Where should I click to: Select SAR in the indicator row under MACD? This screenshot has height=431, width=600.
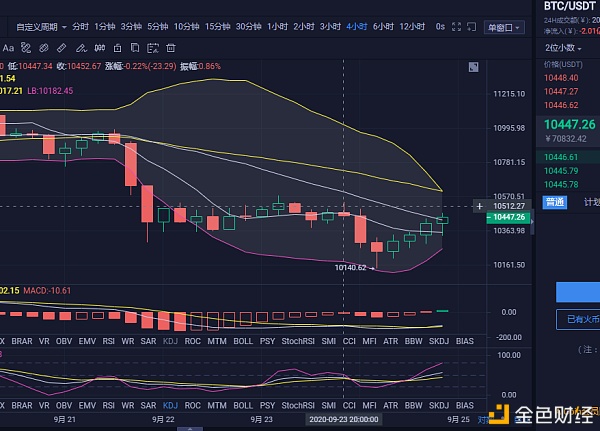tap(148, 341)
